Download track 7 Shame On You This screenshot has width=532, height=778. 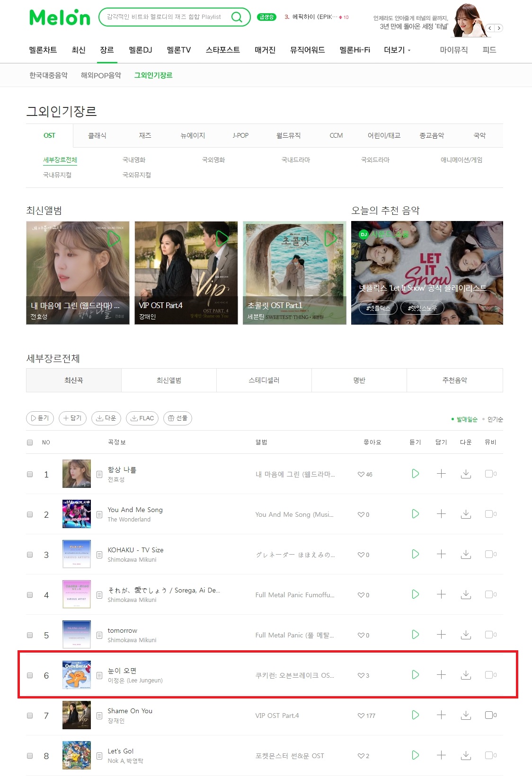pyautogui.click(x=466, y=715)
